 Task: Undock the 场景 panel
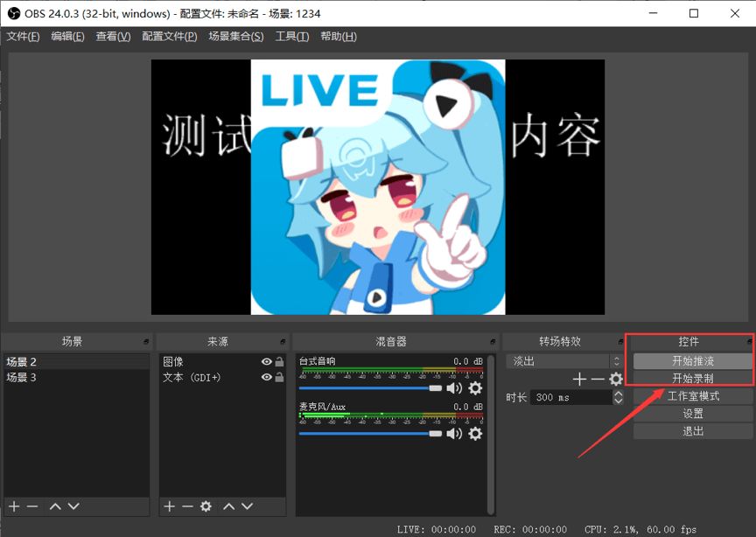pyautogui.click(x=145, y=342)
